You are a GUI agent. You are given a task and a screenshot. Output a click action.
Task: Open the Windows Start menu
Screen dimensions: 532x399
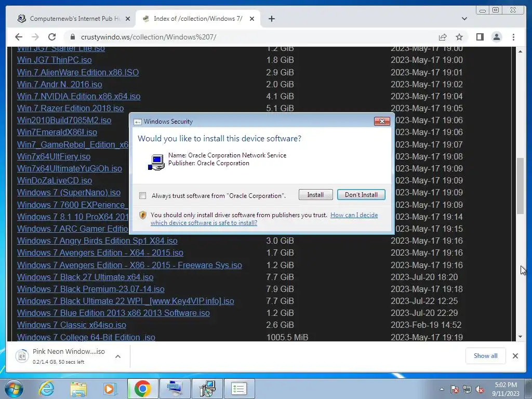[13, 389]
